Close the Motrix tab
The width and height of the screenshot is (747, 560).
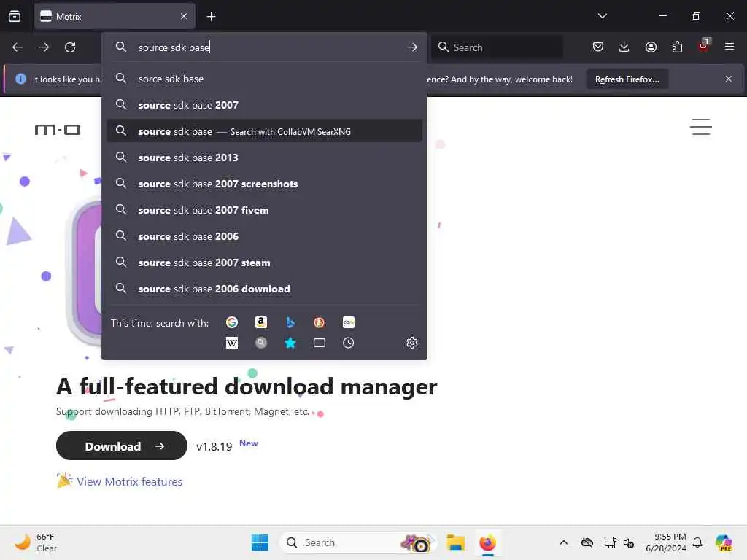(184, 17)
